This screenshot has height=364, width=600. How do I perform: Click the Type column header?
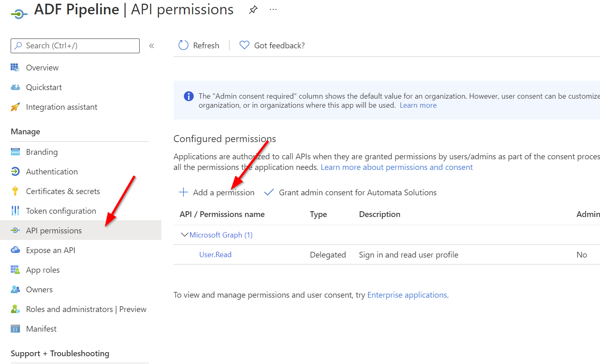tap(318, 214)
